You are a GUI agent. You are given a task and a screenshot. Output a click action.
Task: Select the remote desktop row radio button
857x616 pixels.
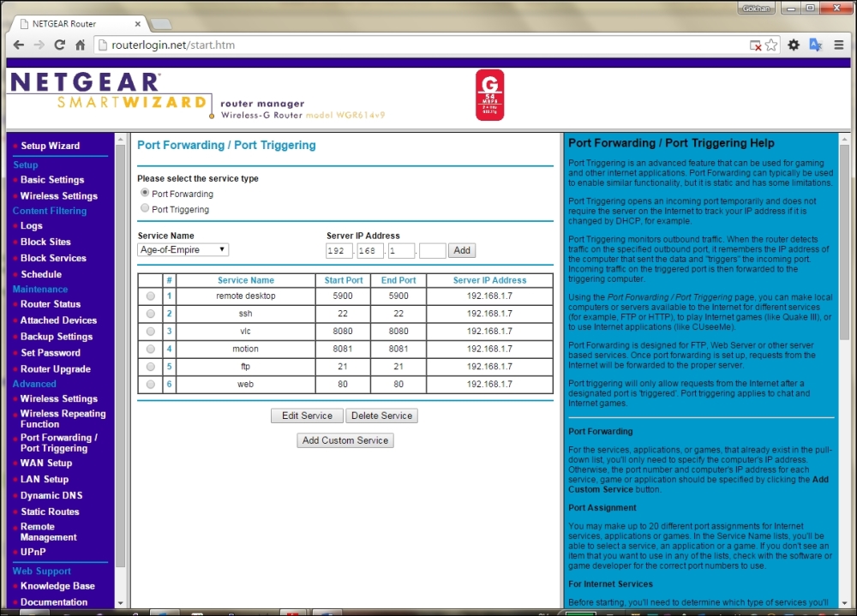coord(150,296)
